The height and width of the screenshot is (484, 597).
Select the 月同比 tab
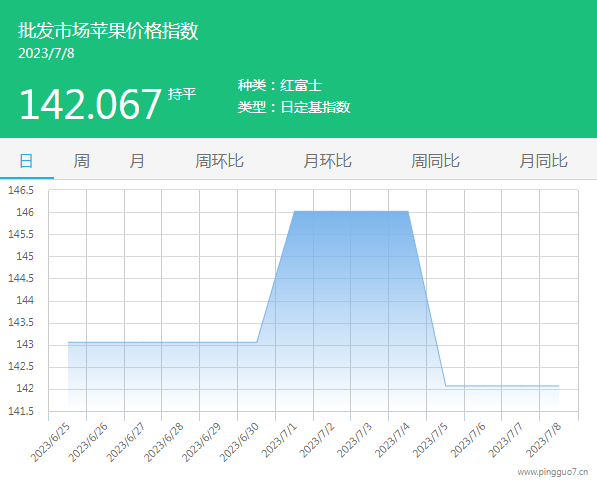point(543,161)
